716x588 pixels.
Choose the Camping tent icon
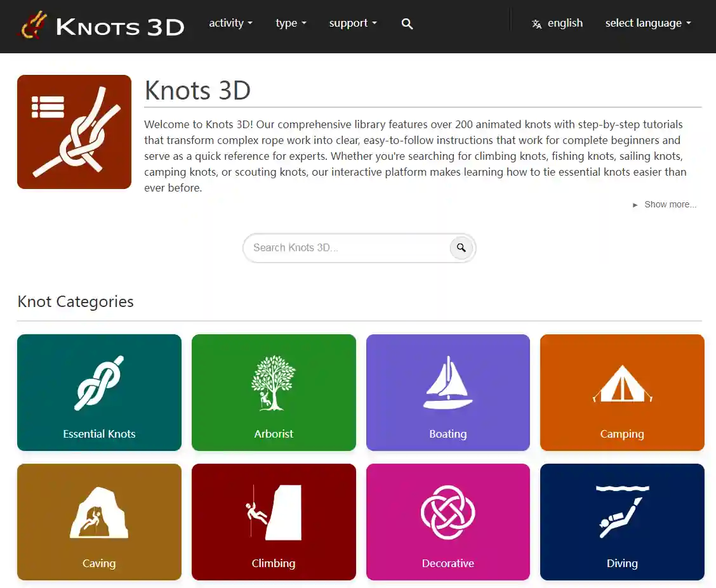click(x=622, y=384)
